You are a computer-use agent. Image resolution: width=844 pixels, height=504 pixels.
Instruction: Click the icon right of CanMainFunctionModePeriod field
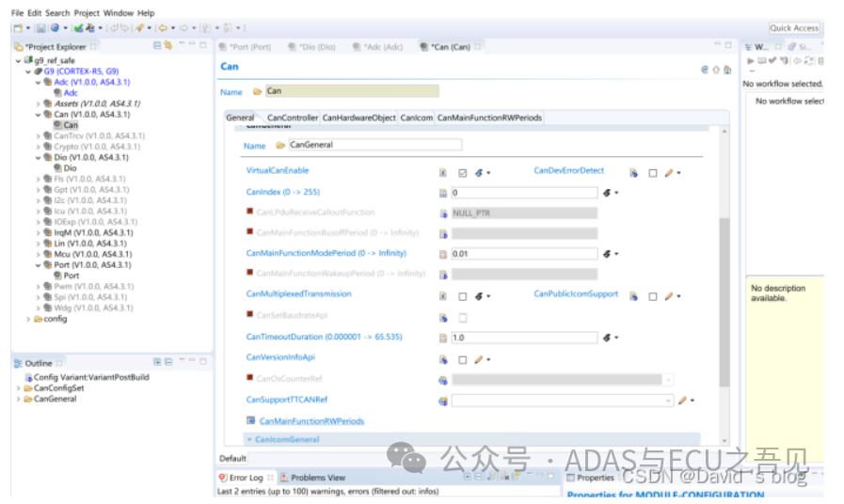(607, 254)
